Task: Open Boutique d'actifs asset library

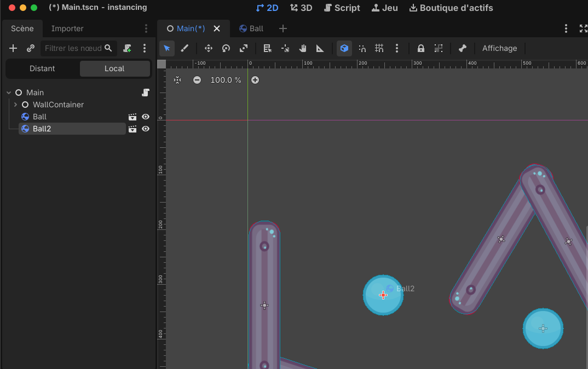Action: pyautogui.click(x=451, y=8)
